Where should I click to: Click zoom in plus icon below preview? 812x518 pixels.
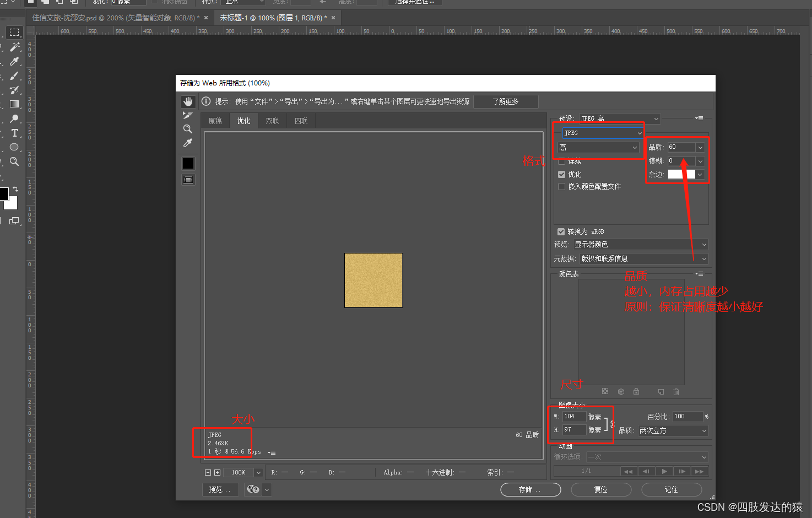point(217,472)
